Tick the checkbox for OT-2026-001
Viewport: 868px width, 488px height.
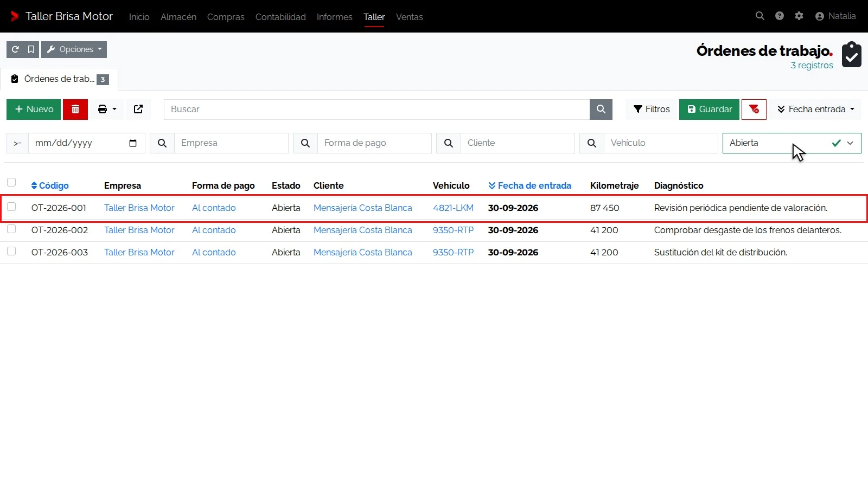[x=11, y=207]
